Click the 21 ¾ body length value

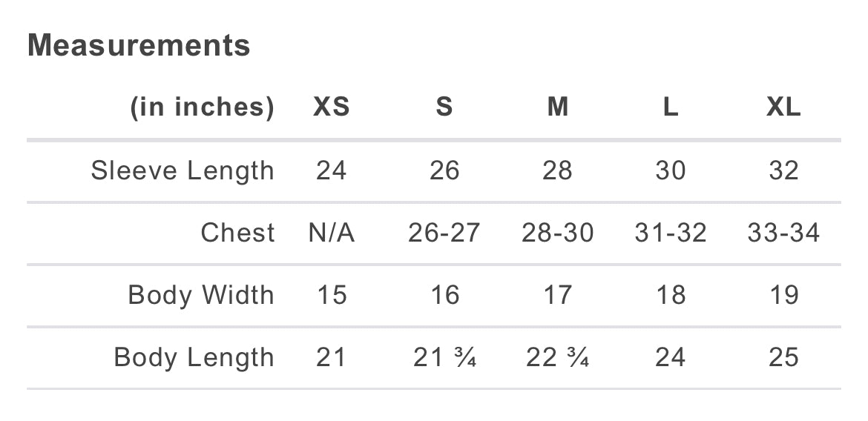[444, 358]
